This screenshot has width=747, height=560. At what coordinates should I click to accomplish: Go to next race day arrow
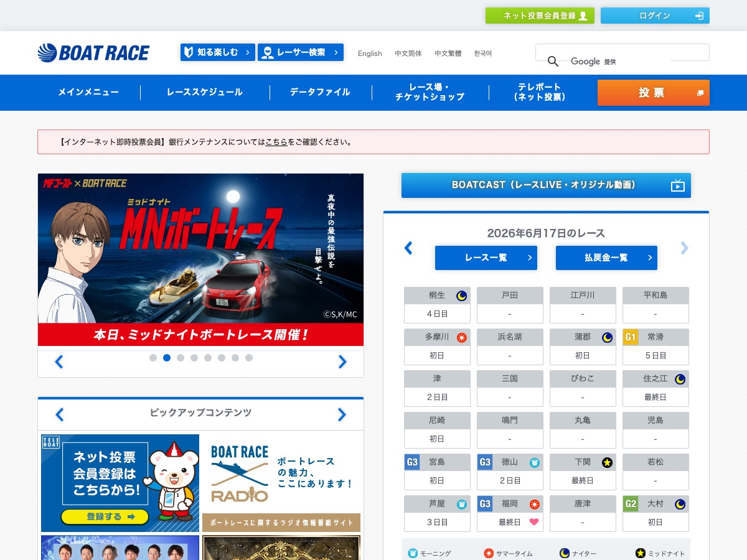[684, 248]
